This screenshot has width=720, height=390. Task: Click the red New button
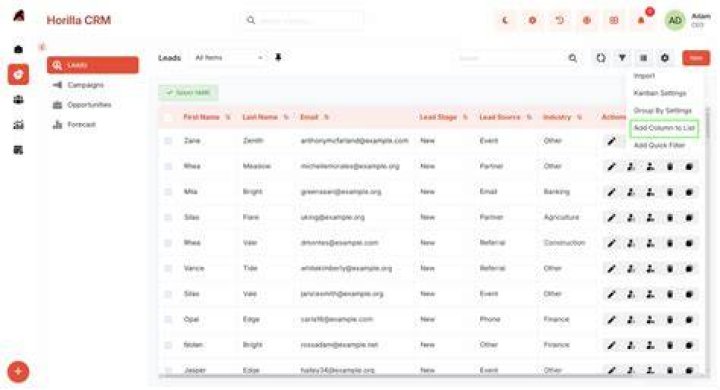coord(696,58)
